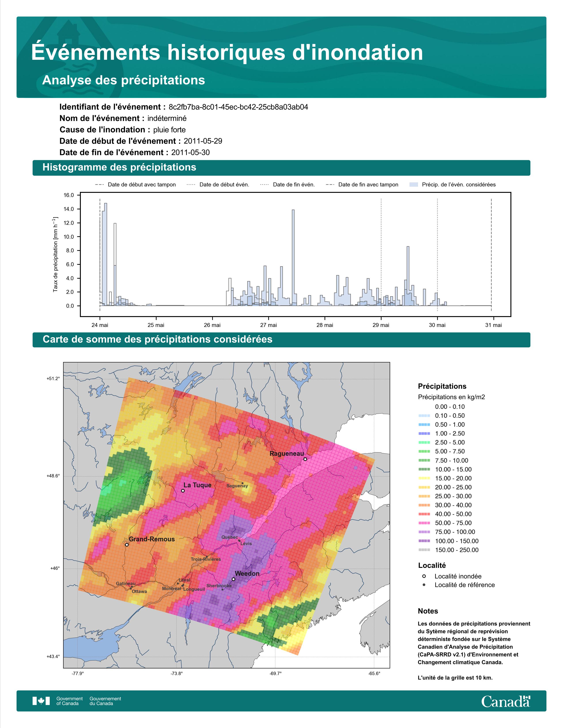Screen dimensions: 563x728
Task: Click the '27 mai' axis label
Action: pos(268,325)
